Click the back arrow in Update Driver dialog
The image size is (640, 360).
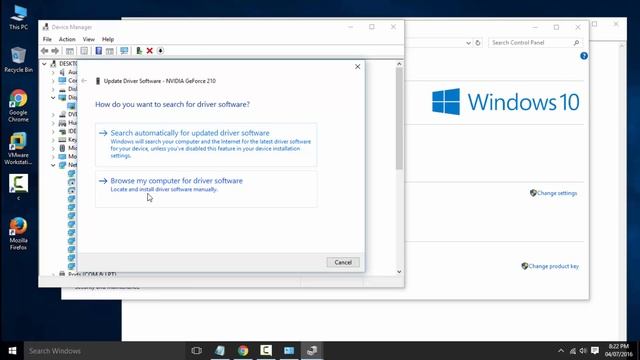[x=84, y=81]
